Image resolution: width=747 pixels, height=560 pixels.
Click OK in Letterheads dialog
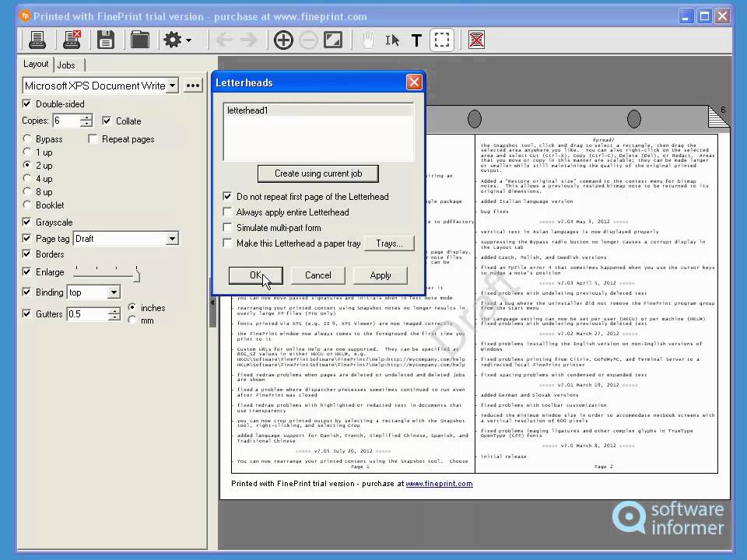256,275
